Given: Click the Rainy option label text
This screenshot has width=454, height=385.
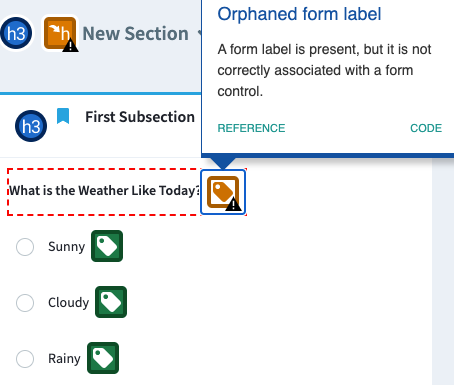Looking at the screenshot, I should point(64,359).
